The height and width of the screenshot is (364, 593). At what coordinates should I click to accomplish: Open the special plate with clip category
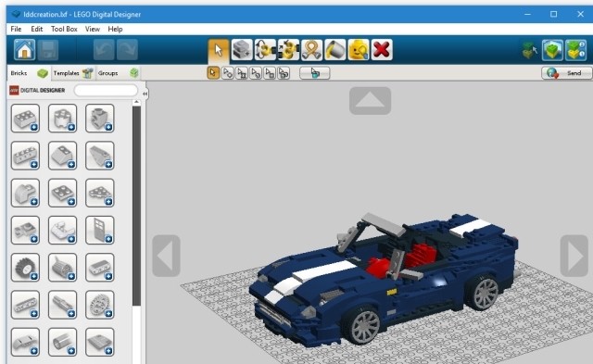(x=25, y=231)
